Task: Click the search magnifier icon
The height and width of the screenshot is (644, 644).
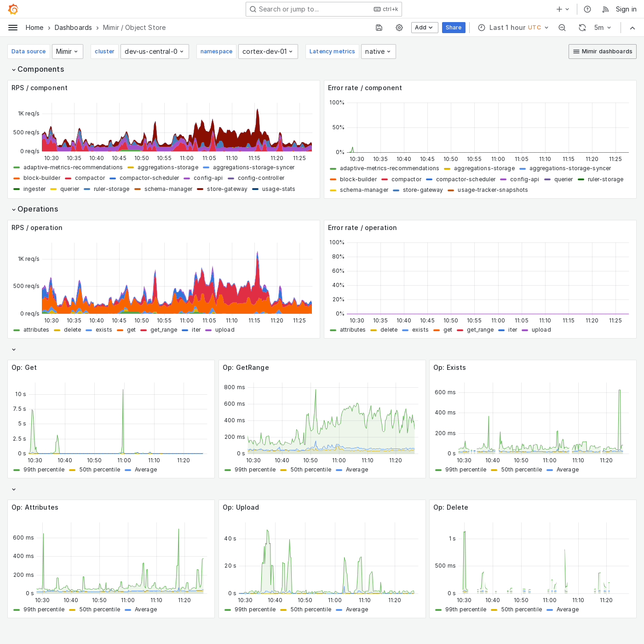Action: [253, 9]
